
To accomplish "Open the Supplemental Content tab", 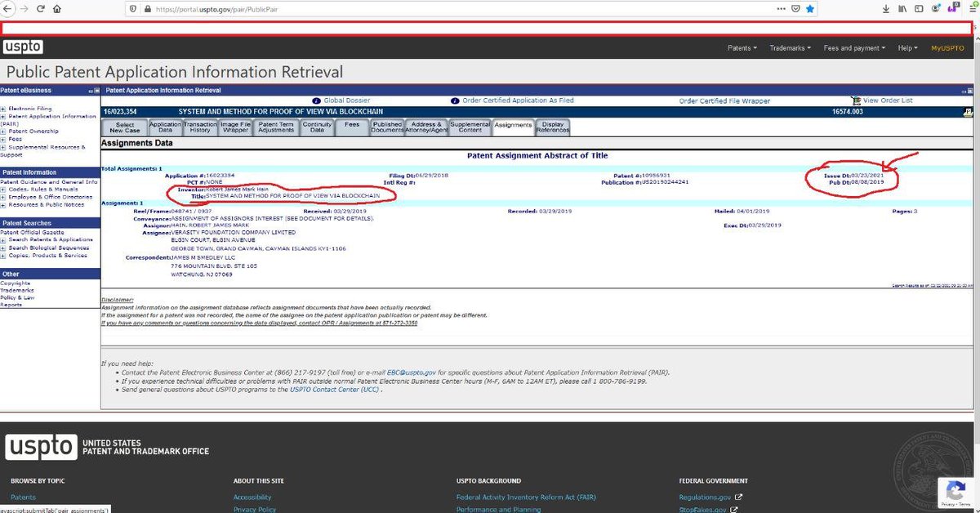I will tap(470, 127).
